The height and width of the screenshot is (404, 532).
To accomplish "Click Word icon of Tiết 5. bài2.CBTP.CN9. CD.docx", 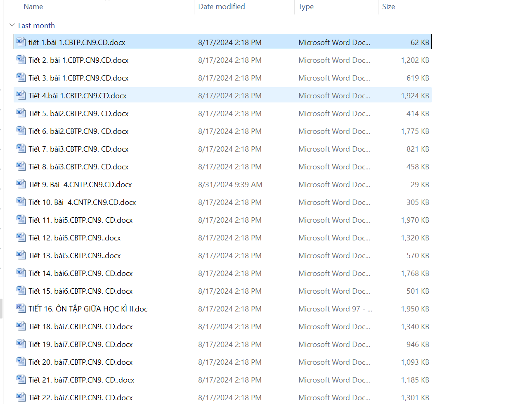I will [x=21, y=113].
